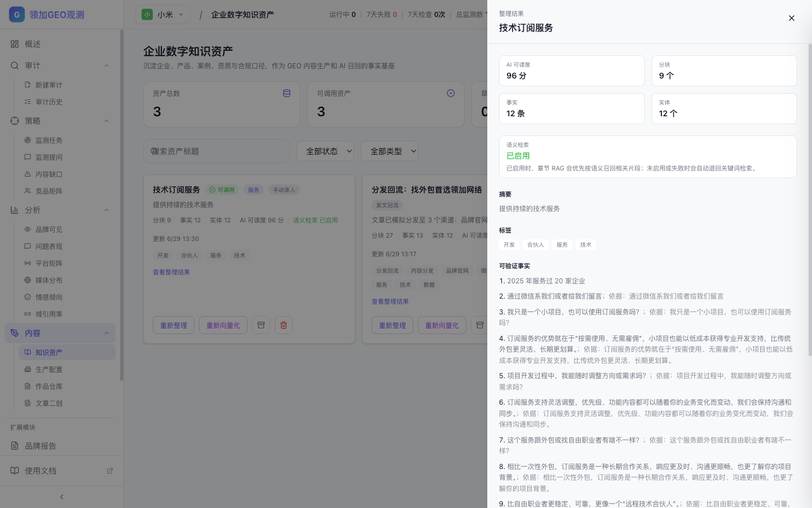812x508 pixels.
Task: Click 运行中 0 status in header
Action: (342, 15)
